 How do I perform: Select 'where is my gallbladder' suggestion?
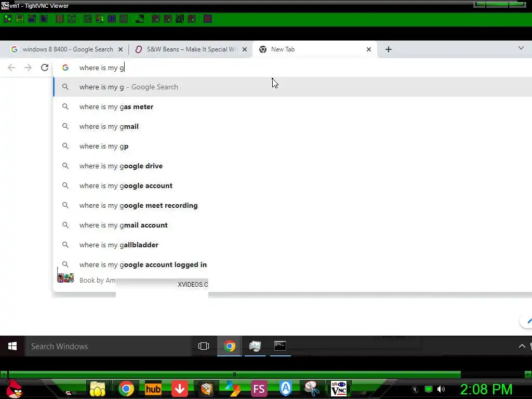pos(292,245)
